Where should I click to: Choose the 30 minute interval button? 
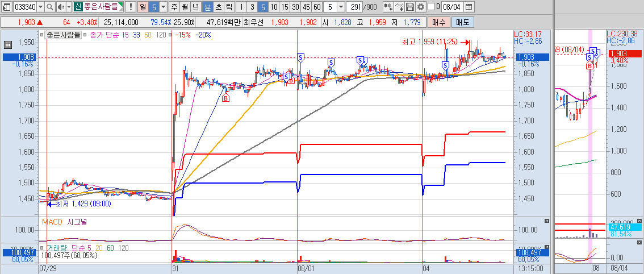point(295,7)
